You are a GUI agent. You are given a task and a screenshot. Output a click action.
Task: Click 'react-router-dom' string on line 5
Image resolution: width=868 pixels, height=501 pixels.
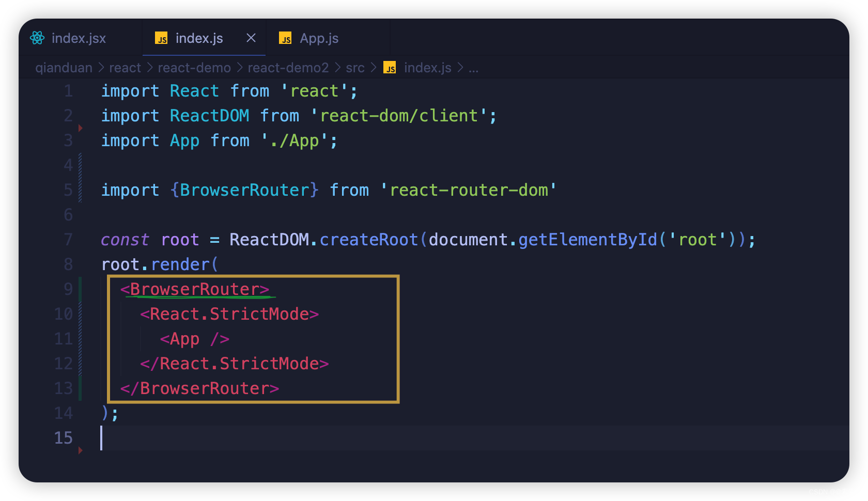click(x=469, y=190)
